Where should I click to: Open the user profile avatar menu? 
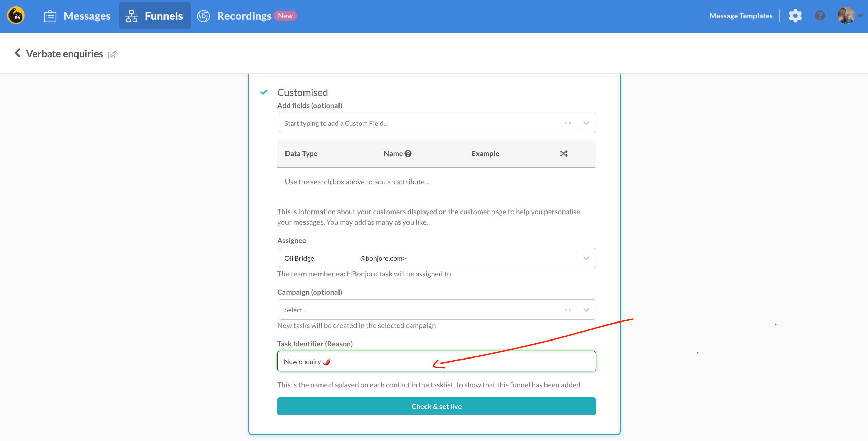tap(846, 16)
